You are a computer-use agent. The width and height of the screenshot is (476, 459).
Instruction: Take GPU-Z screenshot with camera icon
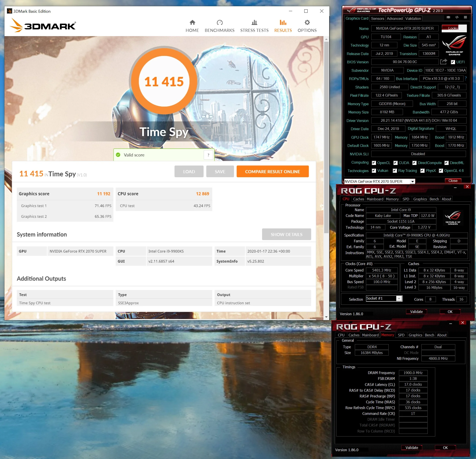pos(448,17)
